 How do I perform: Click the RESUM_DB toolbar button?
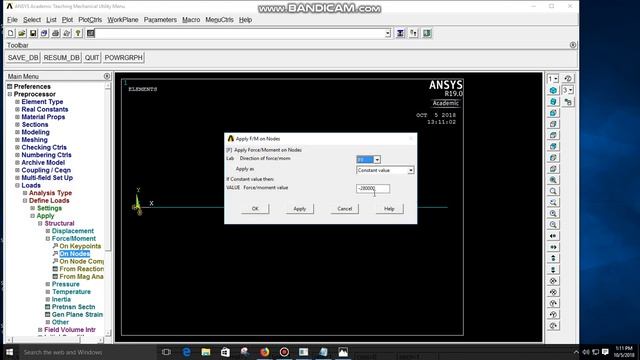[61, 58]
